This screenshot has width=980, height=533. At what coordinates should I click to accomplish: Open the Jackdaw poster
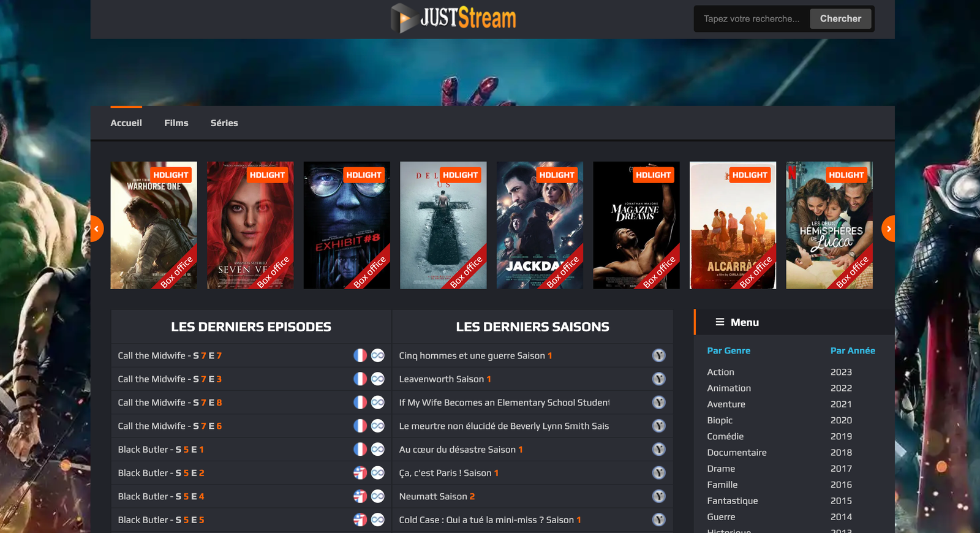(x=540, y=225)
